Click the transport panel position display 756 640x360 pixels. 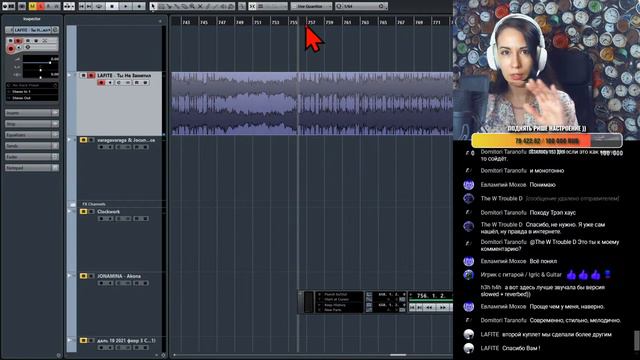coord(431,296)
